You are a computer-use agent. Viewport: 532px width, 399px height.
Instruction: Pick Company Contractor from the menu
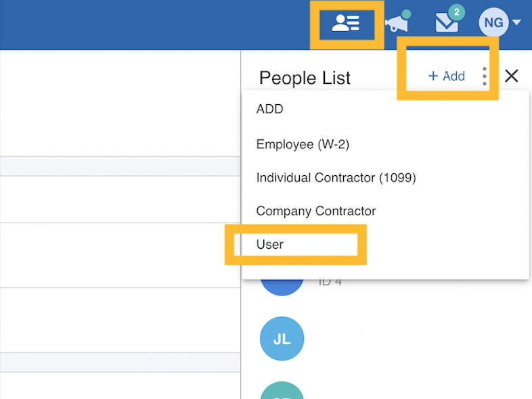pyautogui.click(x=315, y=211)
